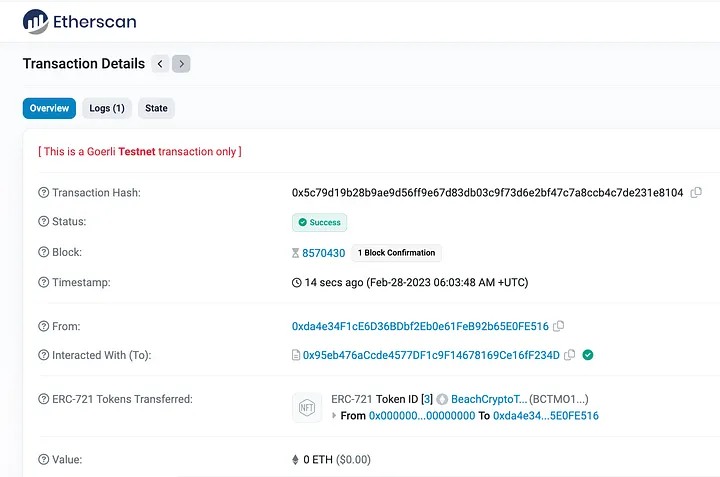Screen dimensions: 720x477
Task: Click the 1 Block Confirmation badge
Action: [x=396, y=253]
